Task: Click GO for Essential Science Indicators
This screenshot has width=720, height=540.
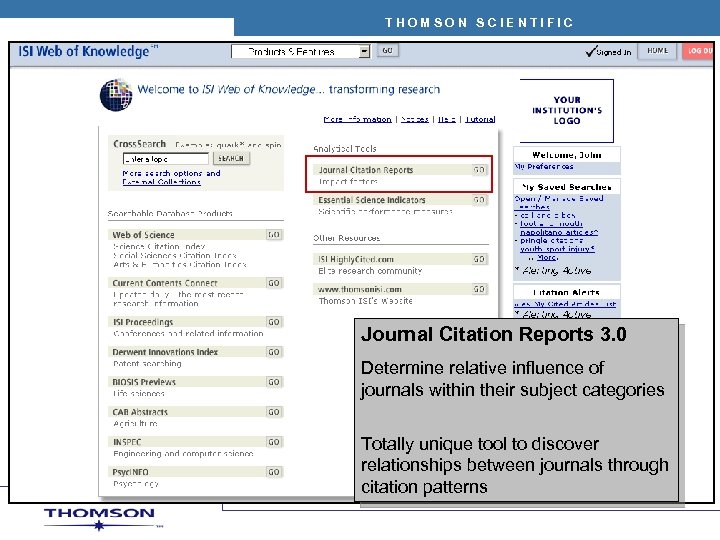Action: click(x=479, y=200)
